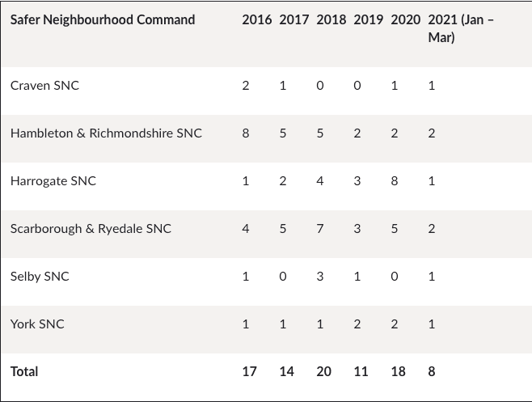Click the Safer Neighbourhood Command column header
This screenshot has width=532, height=402.
click(x=103, y=19)
